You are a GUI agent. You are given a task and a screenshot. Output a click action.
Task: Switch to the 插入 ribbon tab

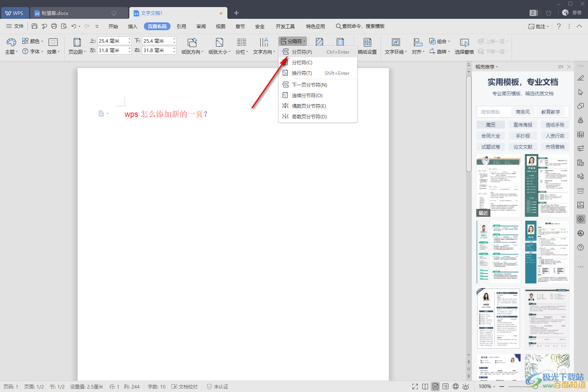(x=132, y=26)
